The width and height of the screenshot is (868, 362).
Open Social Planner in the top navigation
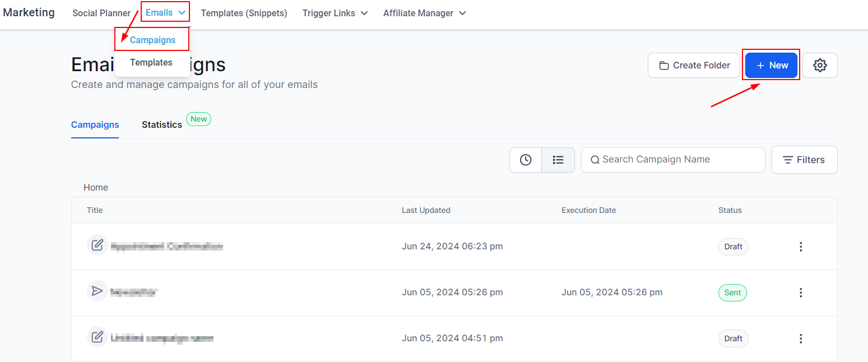[101, 13]
